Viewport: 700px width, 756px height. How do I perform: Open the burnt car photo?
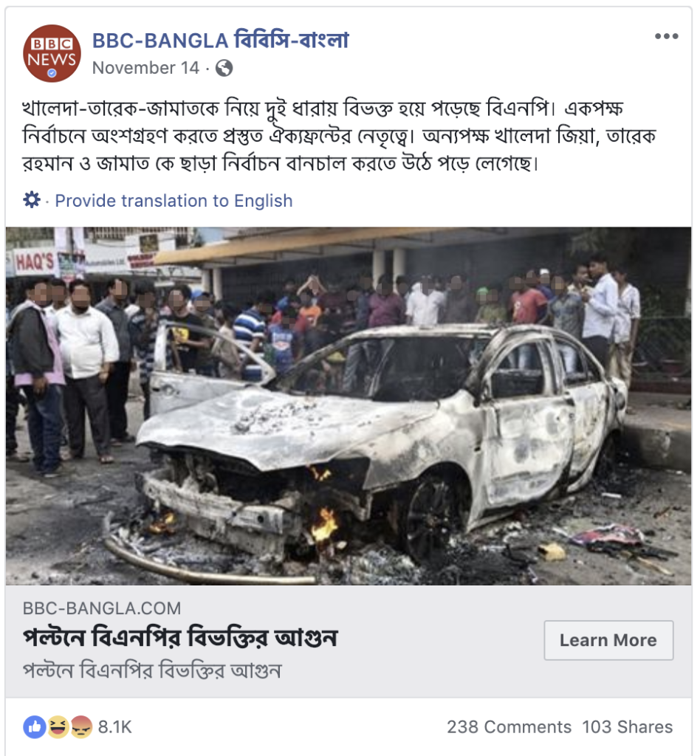(348, 406)
